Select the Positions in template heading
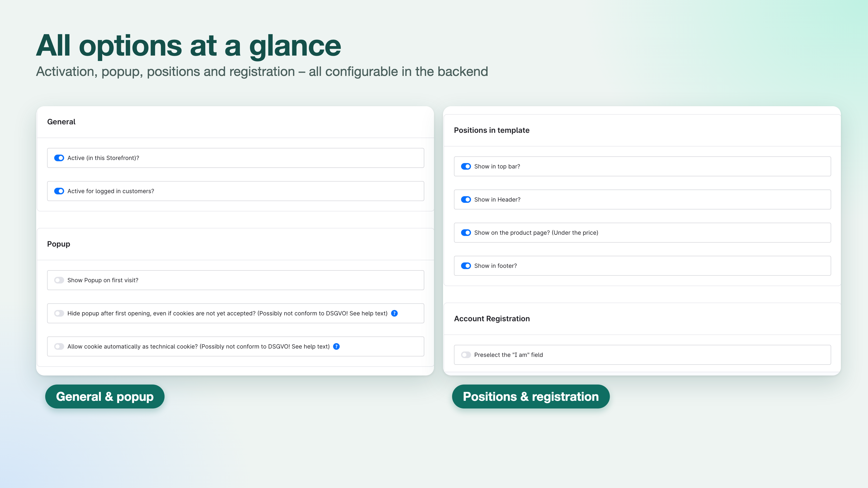This screenshot has height=488, width=868. coord(492,130)
